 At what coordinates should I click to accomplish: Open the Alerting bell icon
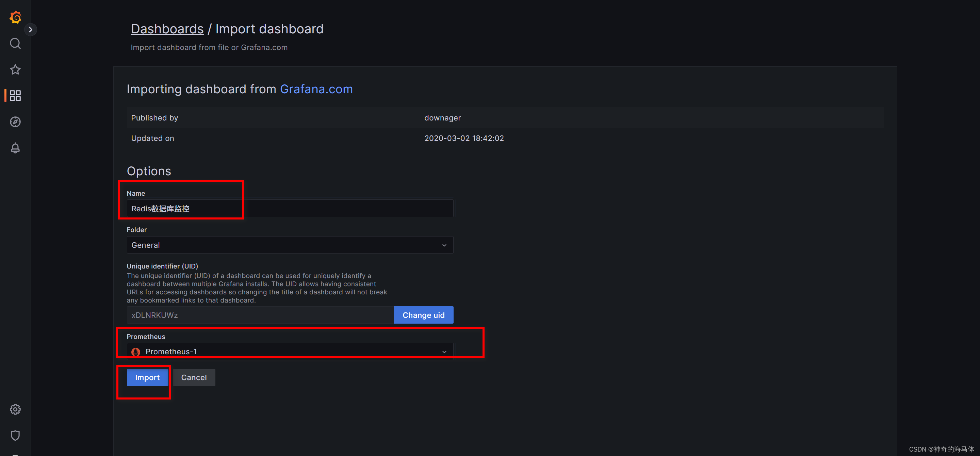[15, 148]
